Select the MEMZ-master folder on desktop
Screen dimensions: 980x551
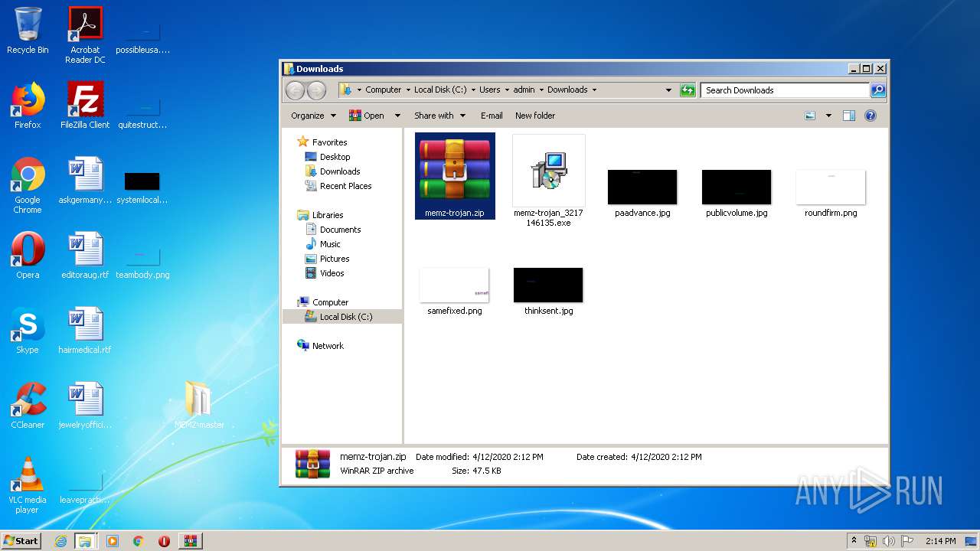coord(199,404)
